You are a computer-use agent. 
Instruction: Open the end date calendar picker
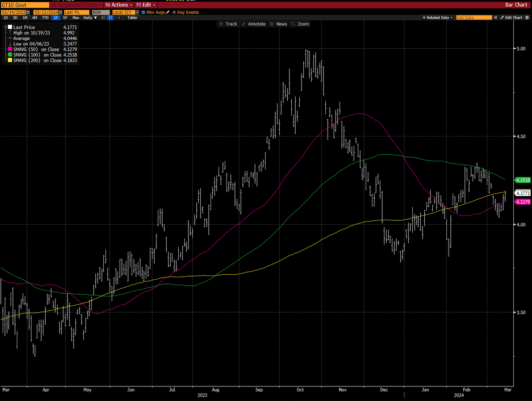[x=60, y=12]
